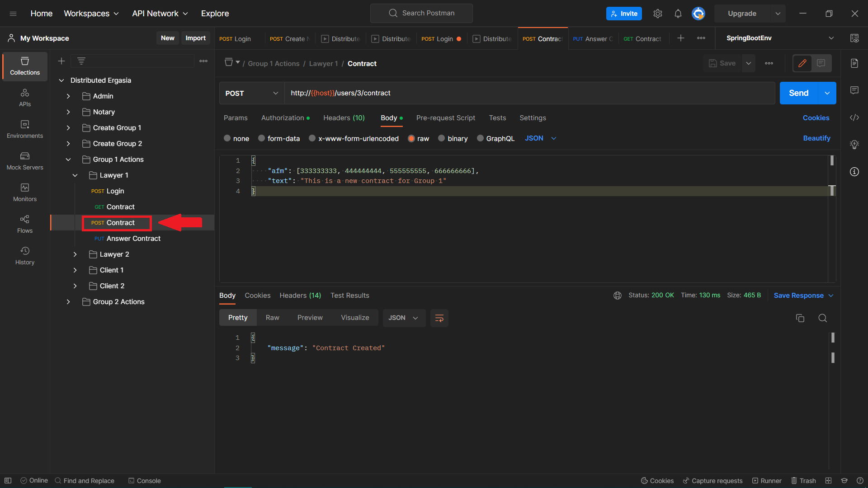The height and width of the screenshot is (488, 868).
Task: Open the History sidebar section
Action: tap(25, 256)
